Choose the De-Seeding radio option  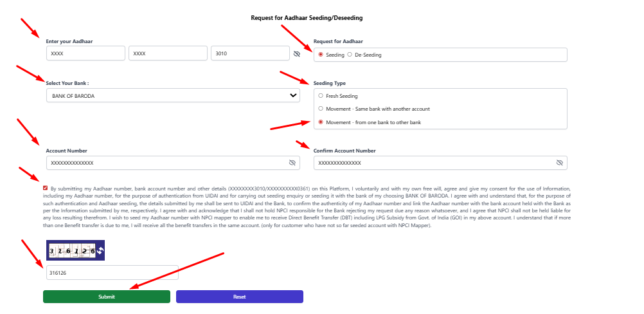click(x=350, y=55)
